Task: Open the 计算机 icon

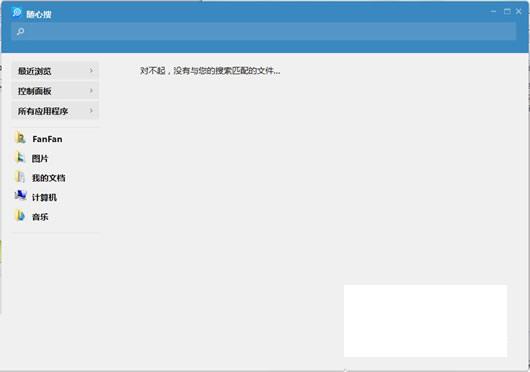Action: tap(21, 196)
